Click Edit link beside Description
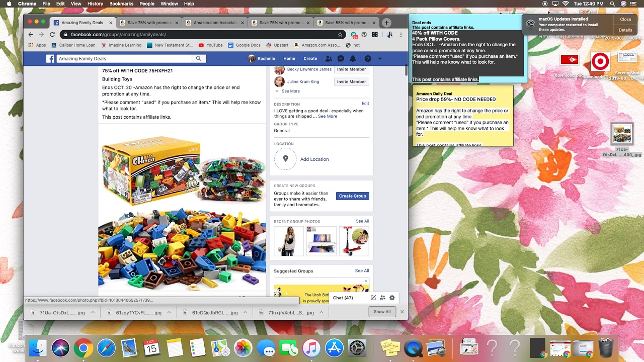This screenshot has width=644, height=362. tap(365, 104)
